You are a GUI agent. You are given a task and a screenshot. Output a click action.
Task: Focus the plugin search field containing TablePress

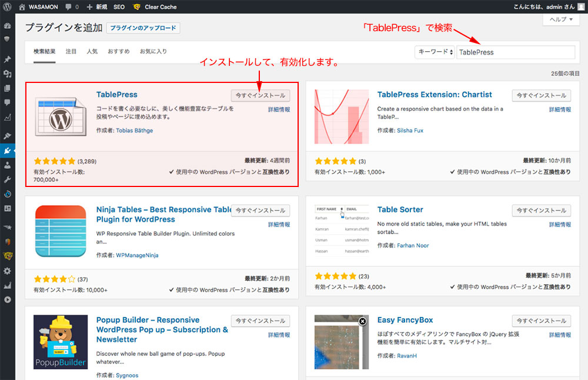point(515,52)
